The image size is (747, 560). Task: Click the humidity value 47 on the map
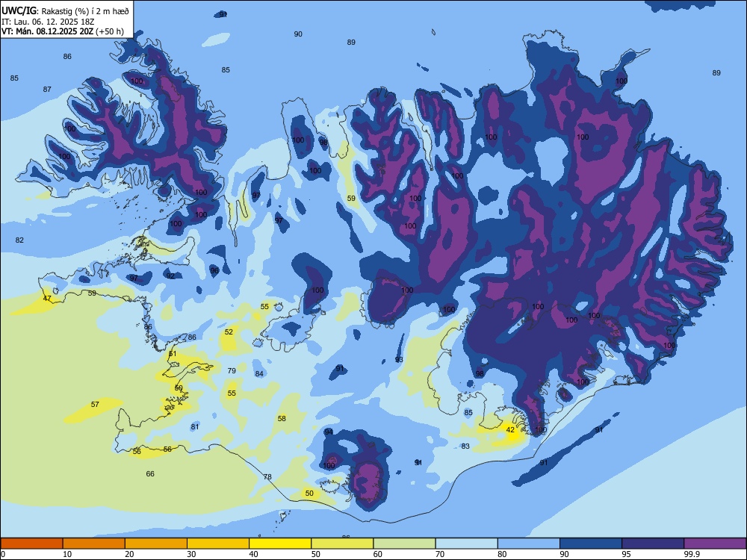[47, 299]
